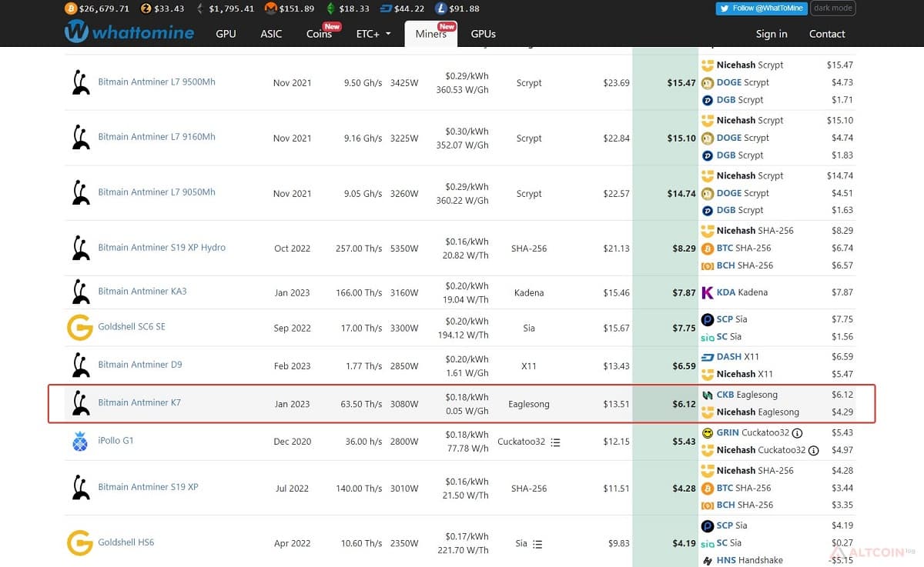This screenshot has width=924, height=567.
Task: Click the Litecoin price ticker icon
Action: point(440,8)
